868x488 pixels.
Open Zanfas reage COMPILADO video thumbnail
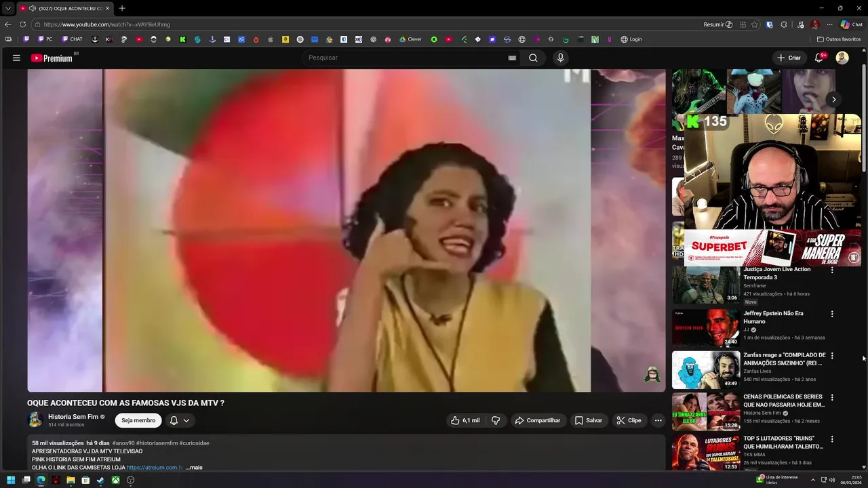(x=706, y=369)
